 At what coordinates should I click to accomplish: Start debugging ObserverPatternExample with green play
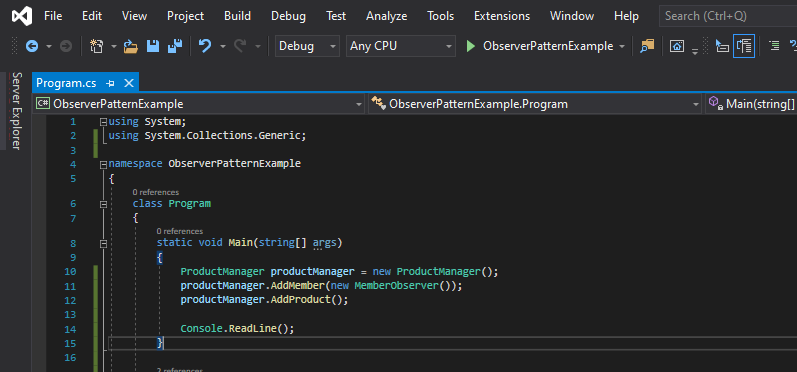tap(471, 46)
